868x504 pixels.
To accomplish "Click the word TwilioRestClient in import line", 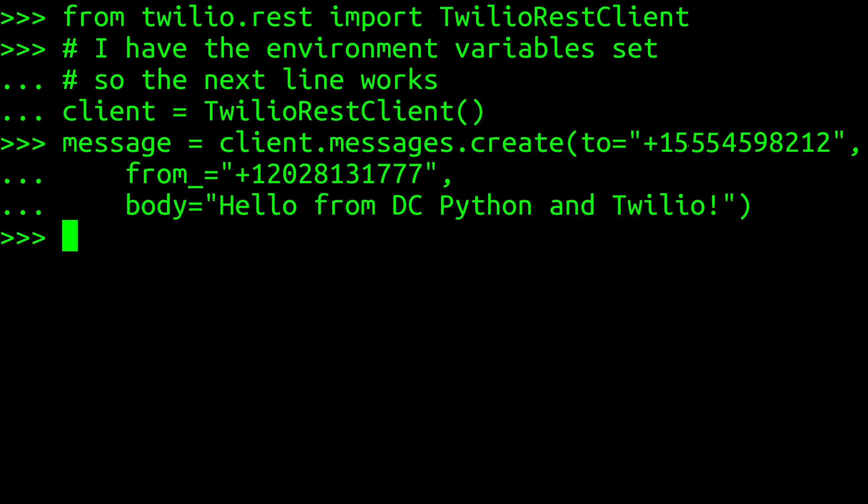I will coord(564,17).
